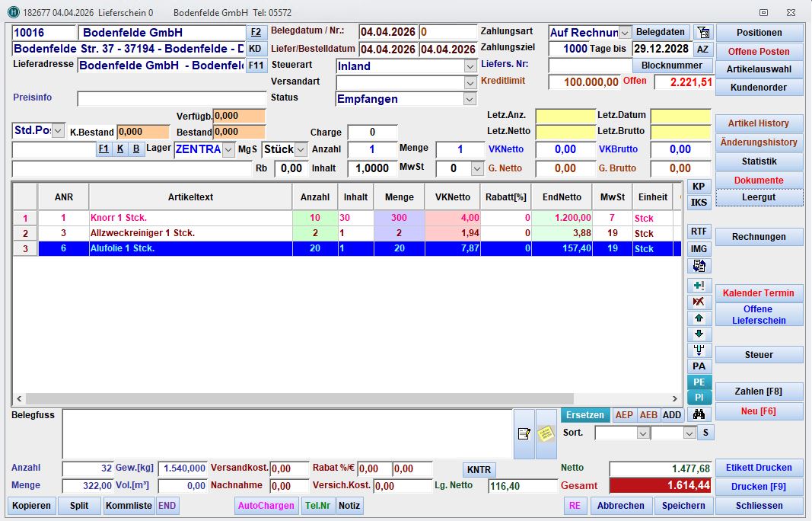Click the notepad edit icon beside Belegfuss
812x521 pixels.
[524, 433]
